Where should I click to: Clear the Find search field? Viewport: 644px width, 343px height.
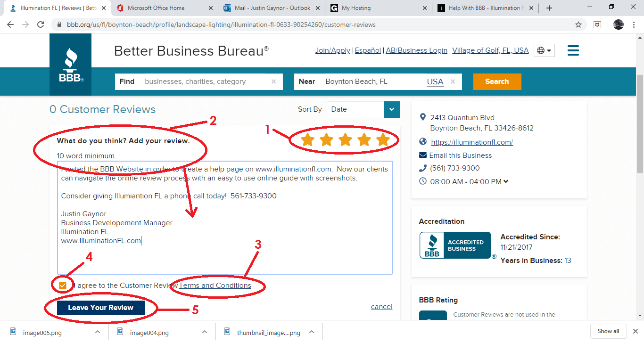[273, 82]
